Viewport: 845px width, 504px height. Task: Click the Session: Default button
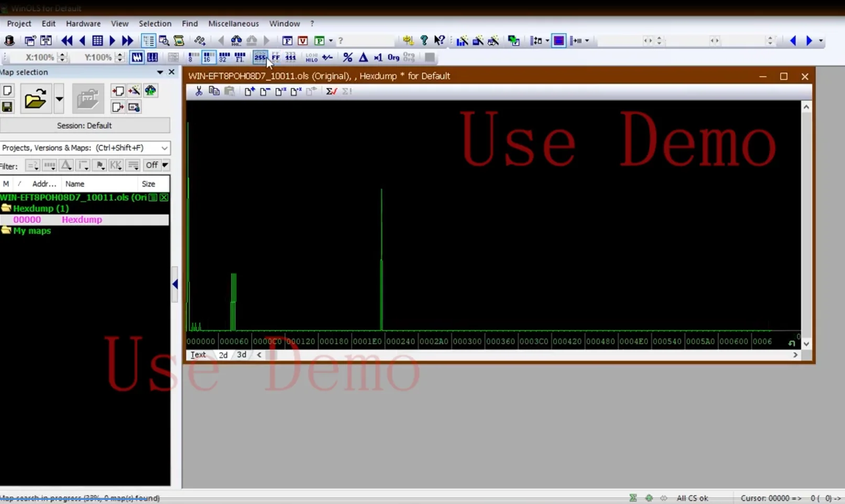(84, 126)
